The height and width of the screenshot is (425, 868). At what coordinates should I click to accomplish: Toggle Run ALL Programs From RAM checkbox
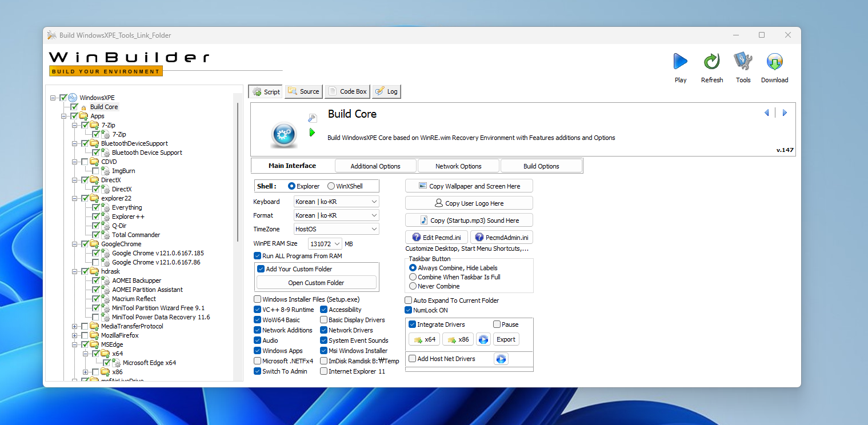tap(257, 256)
